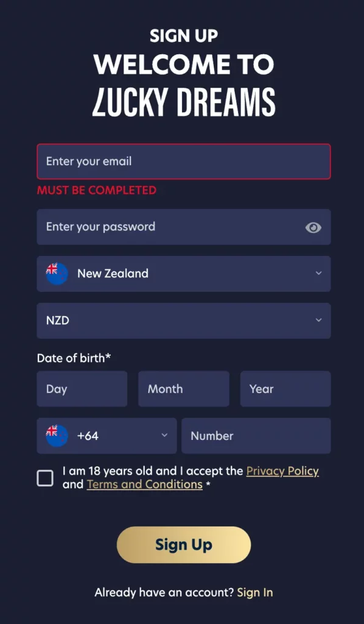Click the chevron on the NZD field
Screen dimensions: 364x624
tap(318, 321)
